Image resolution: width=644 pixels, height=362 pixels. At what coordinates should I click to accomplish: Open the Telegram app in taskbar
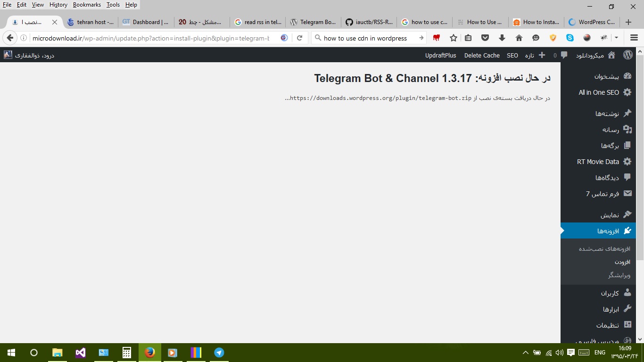point(219,353)
